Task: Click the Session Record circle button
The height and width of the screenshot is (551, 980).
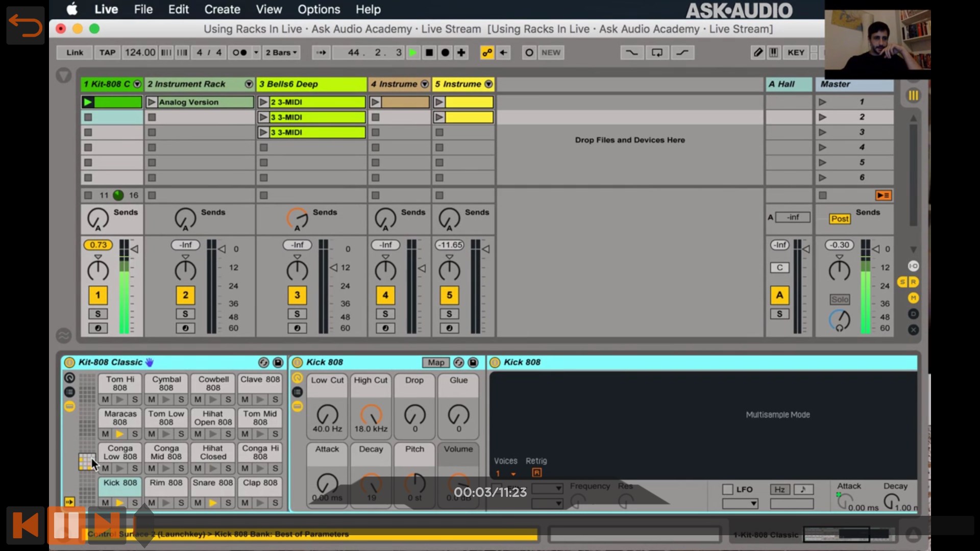Action: point(529,53)
